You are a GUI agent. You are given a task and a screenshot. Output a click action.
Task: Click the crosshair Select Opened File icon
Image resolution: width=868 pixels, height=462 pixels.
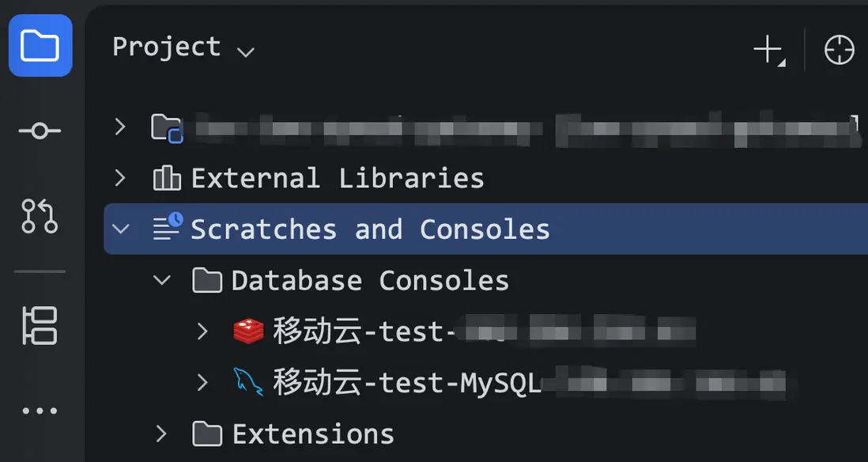(839, 50)
